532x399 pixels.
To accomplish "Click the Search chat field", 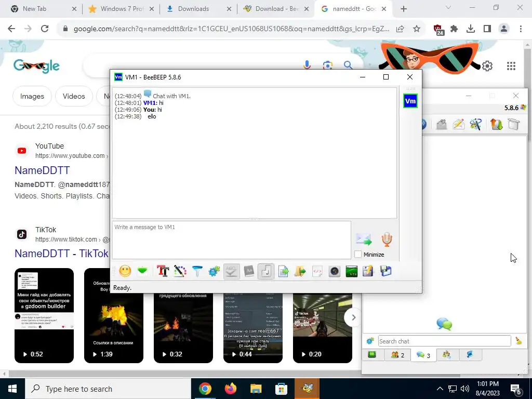I will [x=445, y=341].
